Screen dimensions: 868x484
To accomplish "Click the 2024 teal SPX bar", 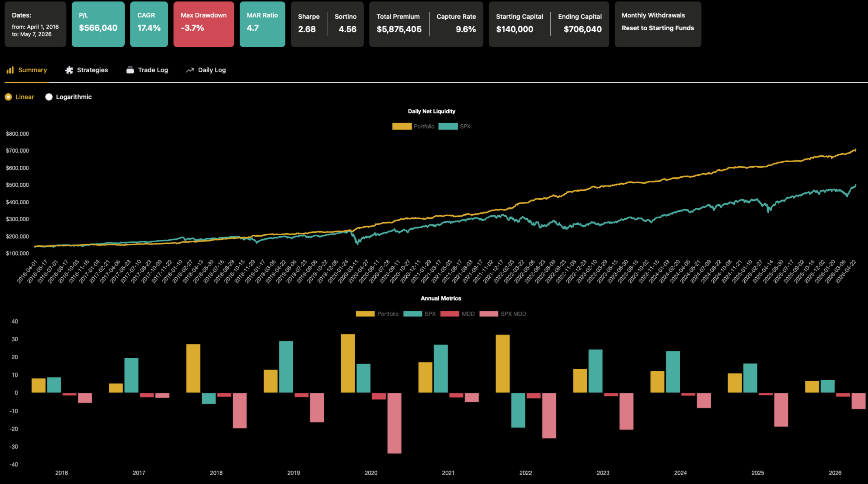I will pos(673,372).
